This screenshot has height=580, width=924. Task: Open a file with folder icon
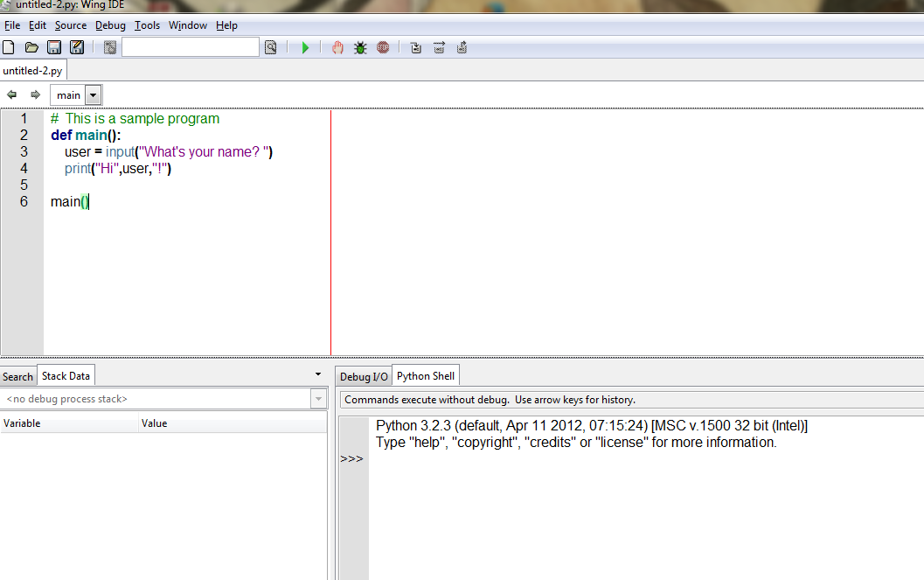[31, 47]
